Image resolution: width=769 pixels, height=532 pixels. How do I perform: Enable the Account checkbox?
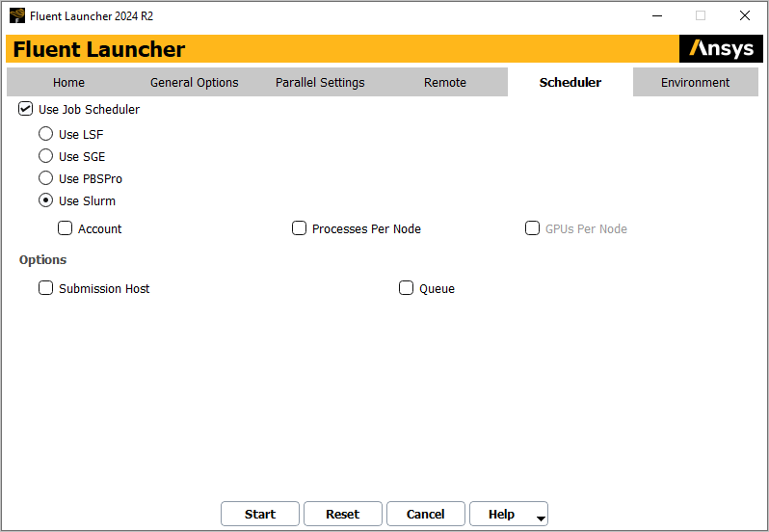click(x=66, y=228)
